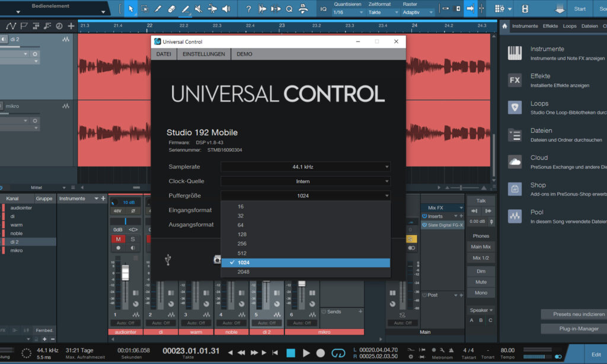Click Return to Zero in transport
The width and height of the screenshot is (607, 364).
(275, 353)
